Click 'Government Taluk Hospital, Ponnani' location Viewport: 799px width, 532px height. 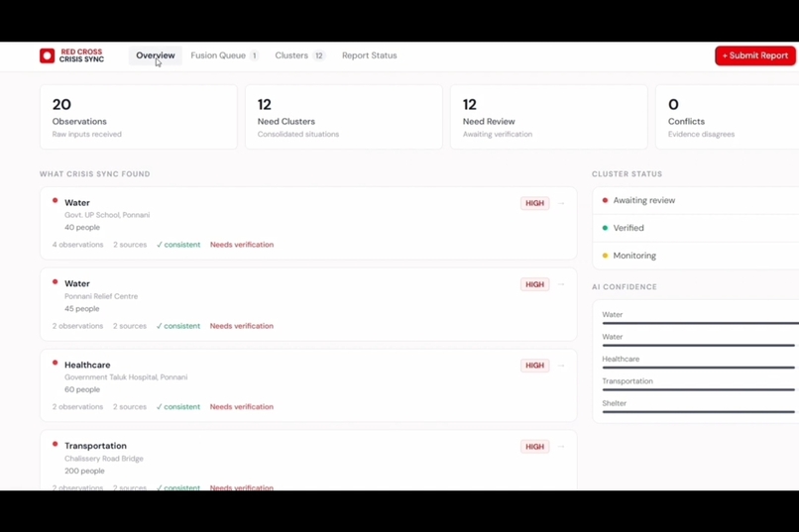pyautogui.click(x=126, y=377)
